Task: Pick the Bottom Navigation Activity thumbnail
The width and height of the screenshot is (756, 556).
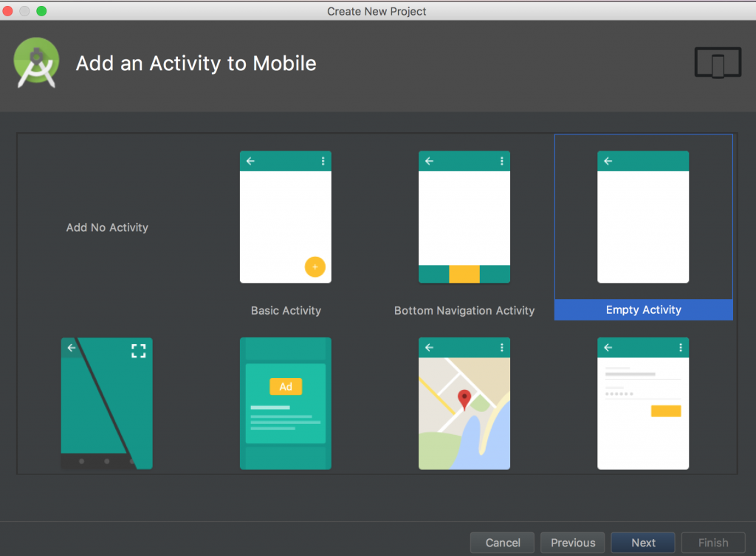Action: [x=464, y=217]
